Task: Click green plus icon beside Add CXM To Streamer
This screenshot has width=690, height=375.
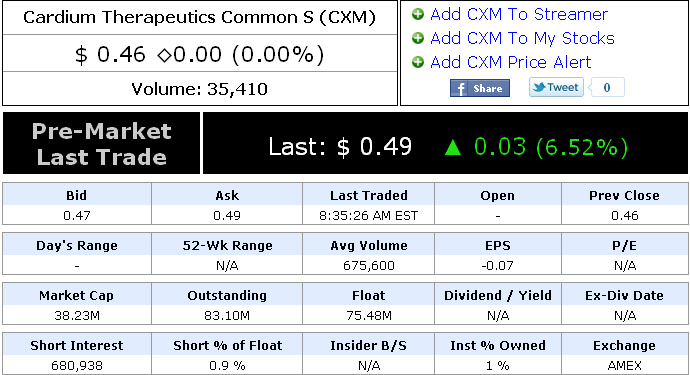Action: [418, 15]
